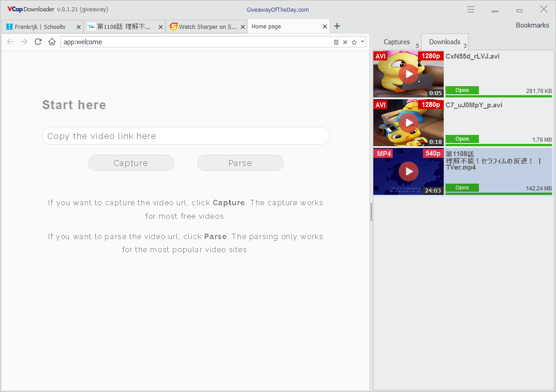Click the progress bar of C7_uJ0MpY_p.avi

[x=499, y=145]
